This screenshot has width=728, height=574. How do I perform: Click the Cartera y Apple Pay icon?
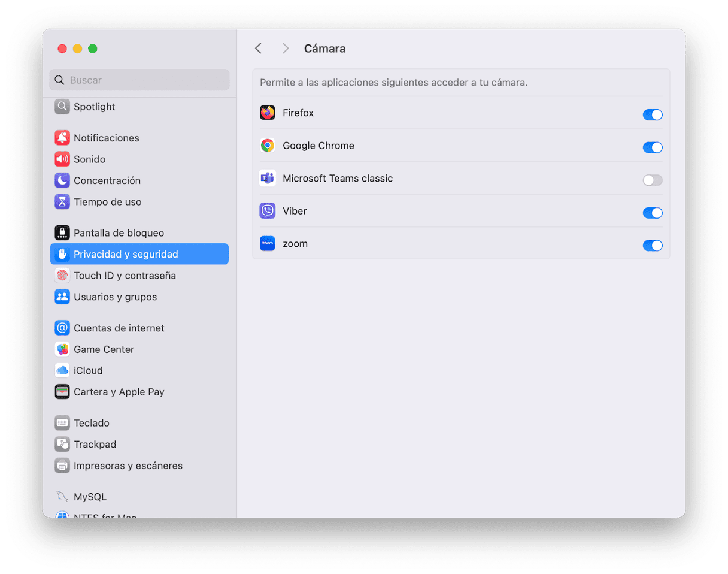coord(62,392)
